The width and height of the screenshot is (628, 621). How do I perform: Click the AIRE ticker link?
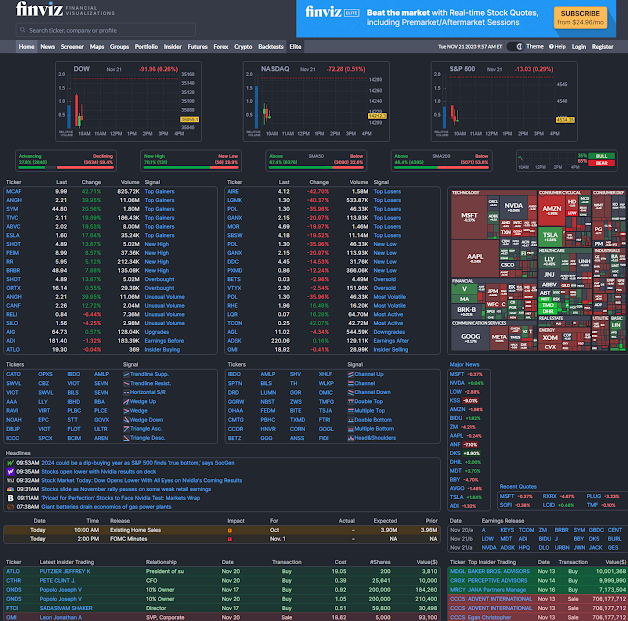click(233, 192)
